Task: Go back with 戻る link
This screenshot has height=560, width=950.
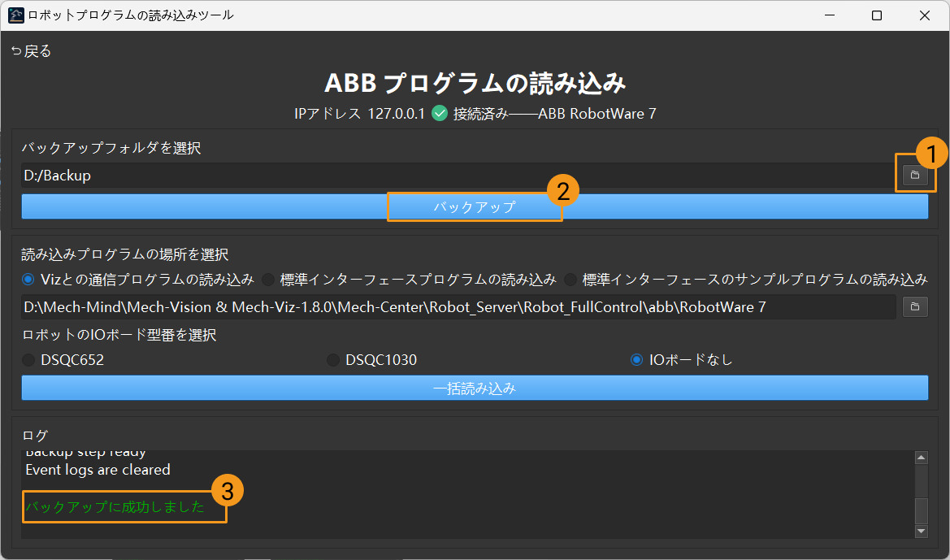Action: point(32,51)
